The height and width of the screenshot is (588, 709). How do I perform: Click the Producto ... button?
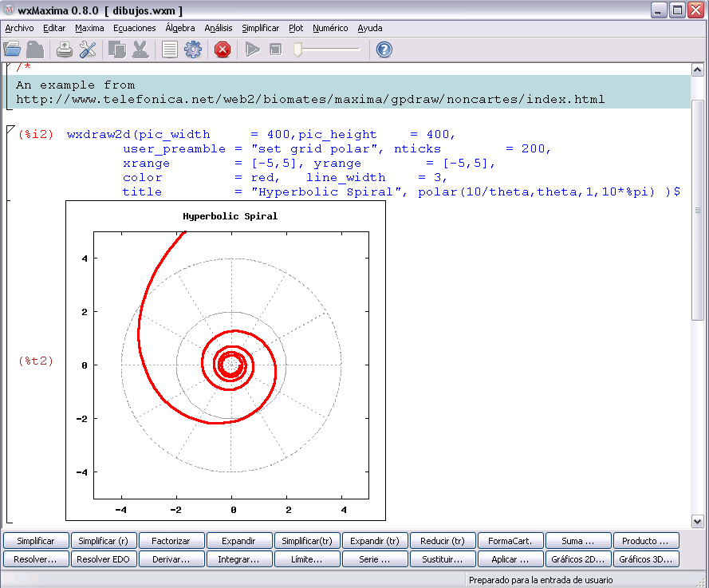point(646,541)
